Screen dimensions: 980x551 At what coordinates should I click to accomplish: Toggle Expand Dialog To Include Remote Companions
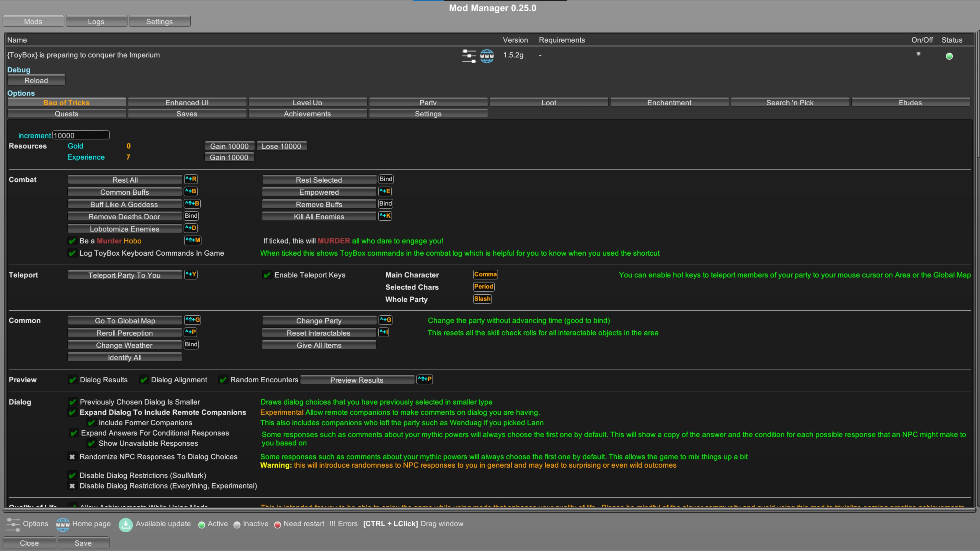72,412
